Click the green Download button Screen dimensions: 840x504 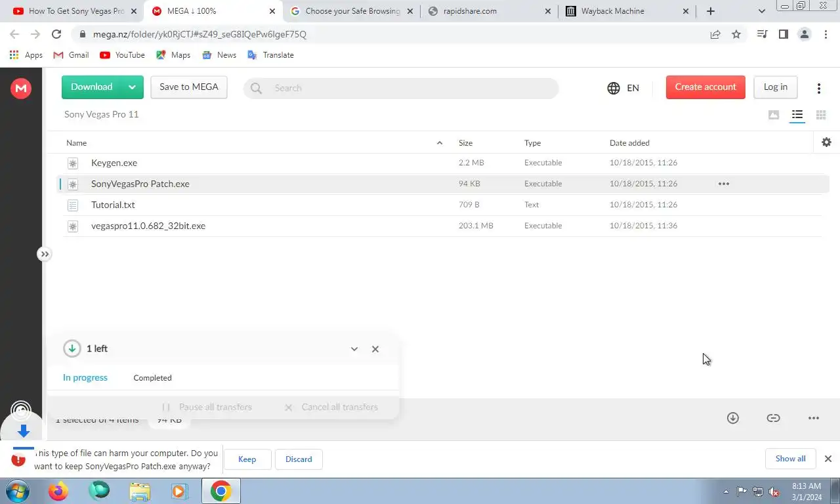click(x=91, y=87)
